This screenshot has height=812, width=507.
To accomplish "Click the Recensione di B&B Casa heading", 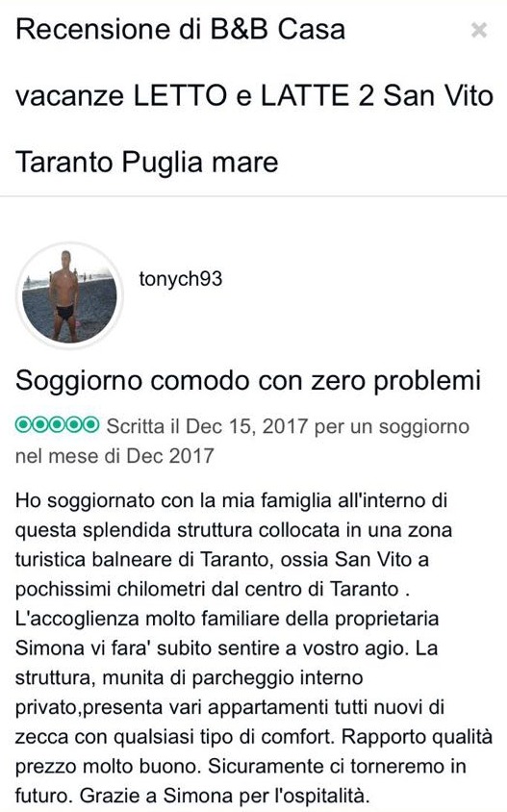I will pyautogui.click(x=180, y=29).
